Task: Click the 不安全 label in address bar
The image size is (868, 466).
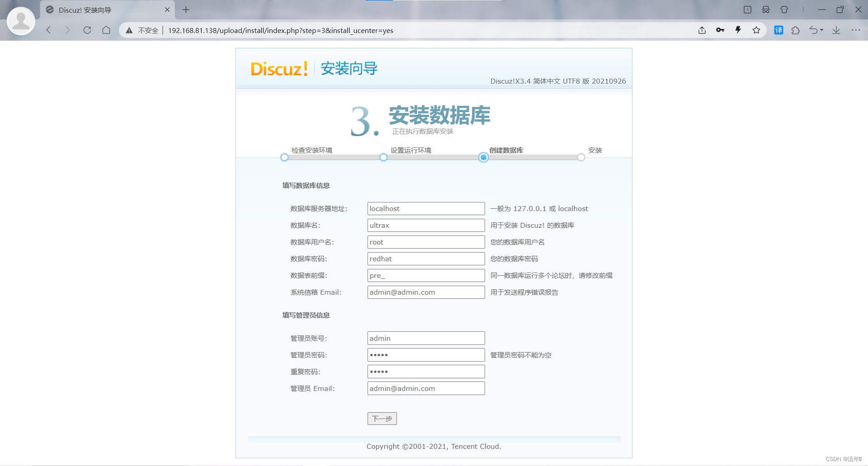Action: (x=148, y=31)
